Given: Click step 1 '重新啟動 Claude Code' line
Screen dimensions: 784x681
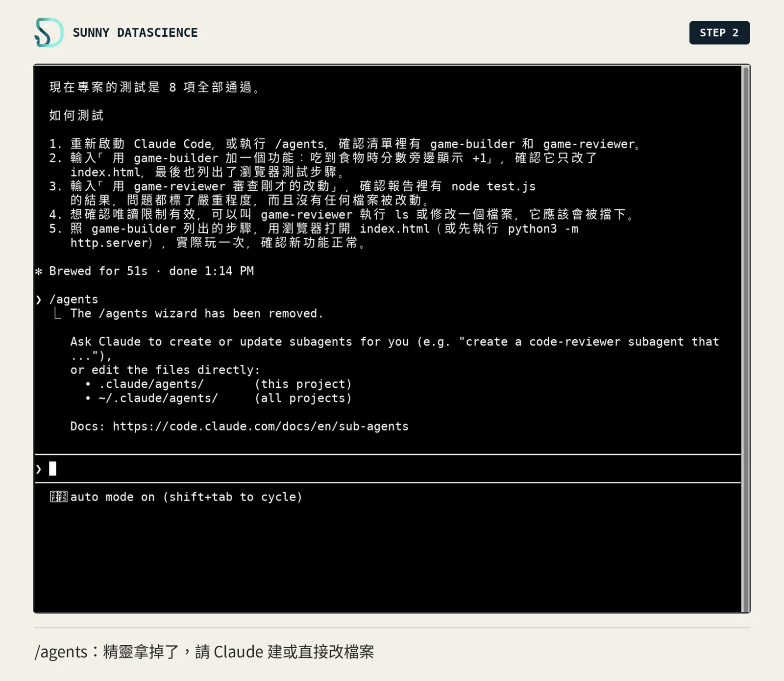Looking at the screenshot, I should coord(345,144).
